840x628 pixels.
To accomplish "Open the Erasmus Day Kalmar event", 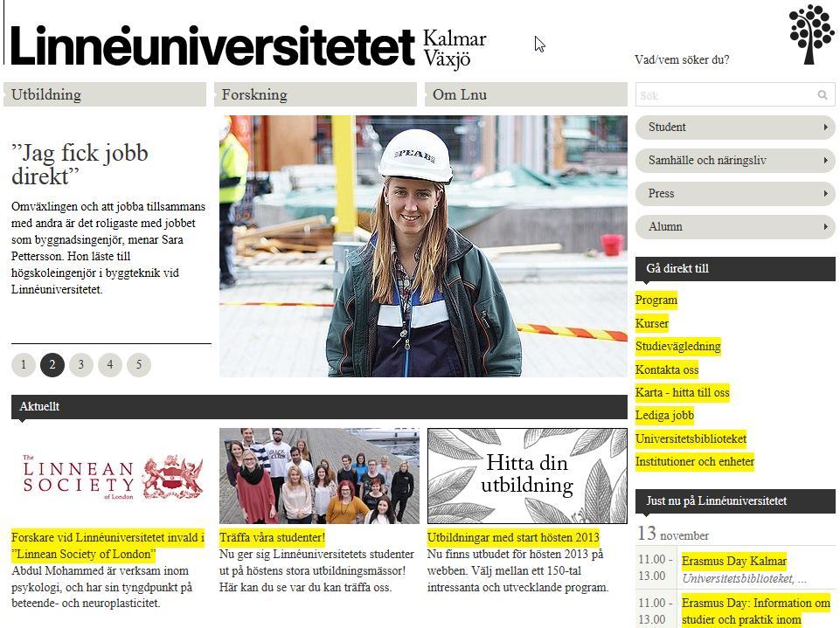I will [x=734, y=561].
